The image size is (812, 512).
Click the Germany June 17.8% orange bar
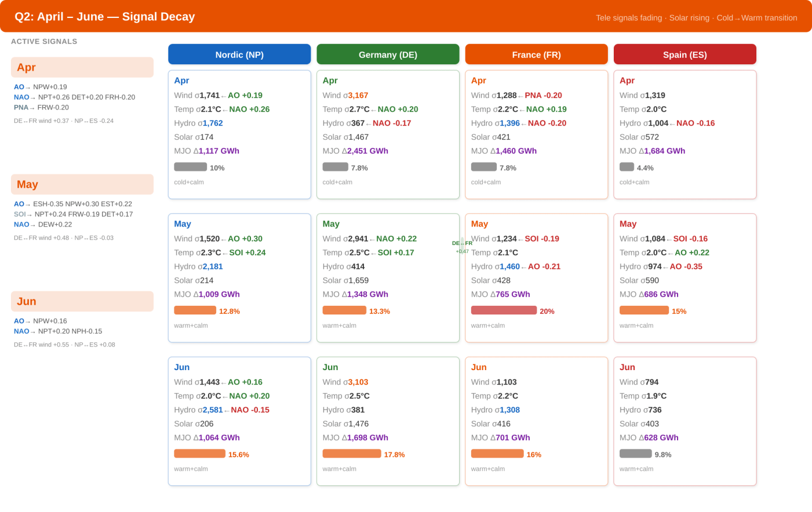tap(352, 454)
